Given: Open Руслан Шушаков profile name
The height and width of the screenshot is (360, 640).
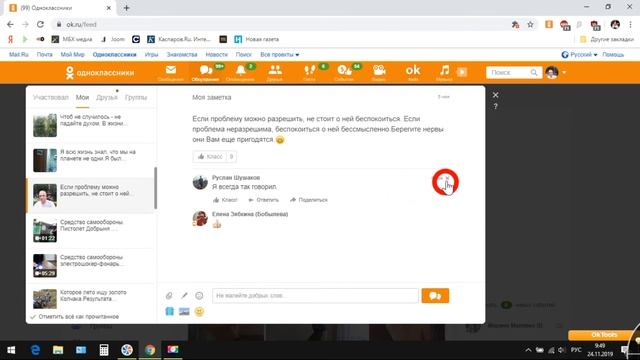Looking at the screenshot, I should (236, 178).
